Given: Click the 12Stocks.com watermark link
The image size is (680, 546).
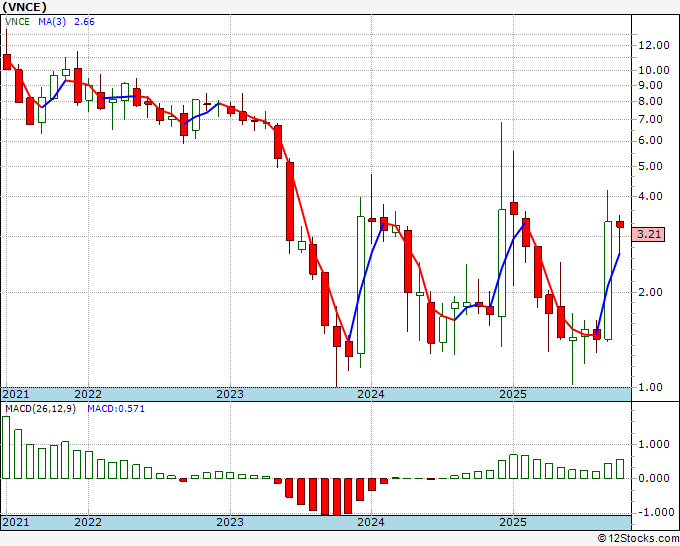Looking at the screenshot, I should click(638, 538).
